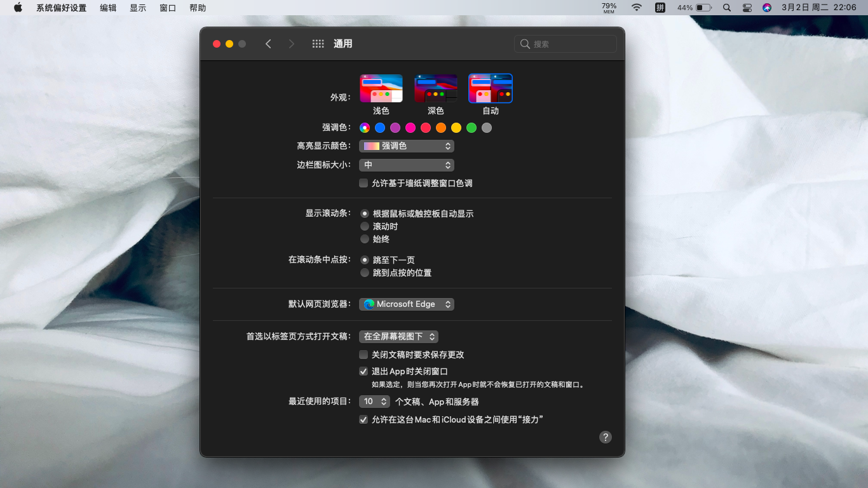
Task: Go forward with the right arrow
Action: 292,44
